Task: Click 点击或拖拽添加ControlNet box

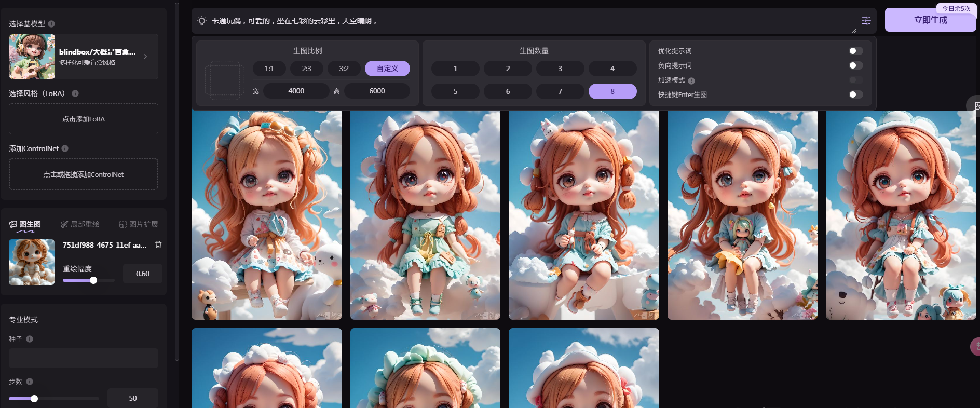Action: 84,174
